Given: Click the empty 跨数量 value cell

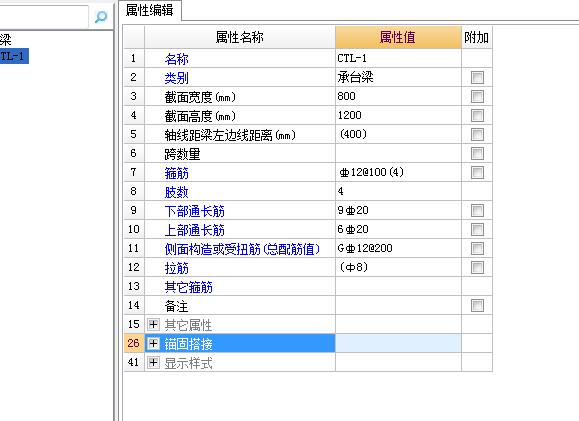Looking at the screenshot, I should [398, 153].
